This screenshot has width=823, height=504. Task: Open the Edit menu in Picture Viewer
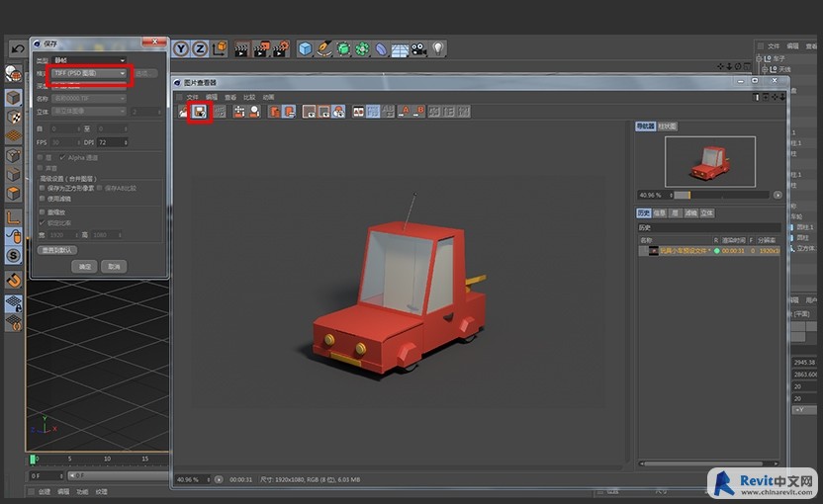pos(212,97)
